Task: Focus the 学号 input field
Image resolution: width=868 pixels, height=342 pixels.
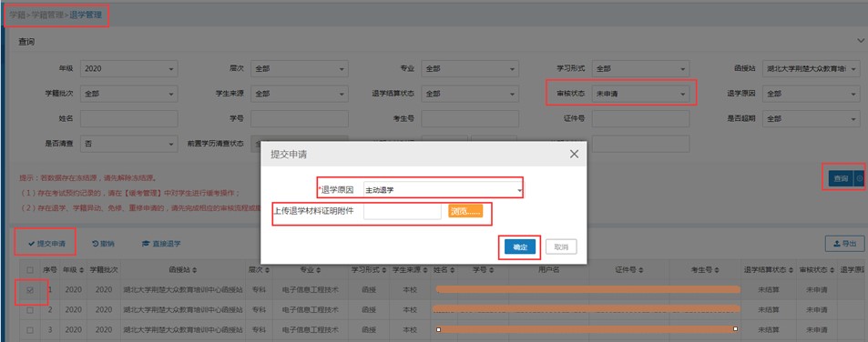Action: (x=300, y=119)
